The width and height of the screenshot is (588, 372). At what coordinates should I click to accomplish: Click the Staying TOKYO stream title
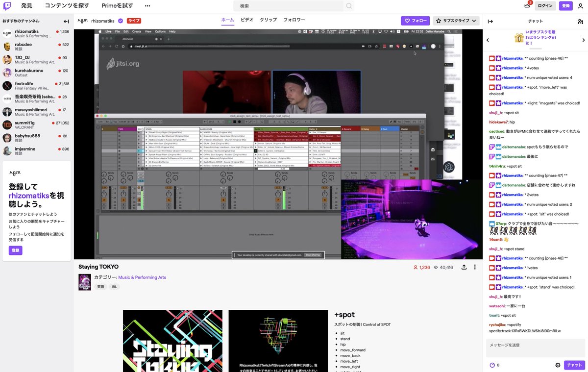[98, 267]
